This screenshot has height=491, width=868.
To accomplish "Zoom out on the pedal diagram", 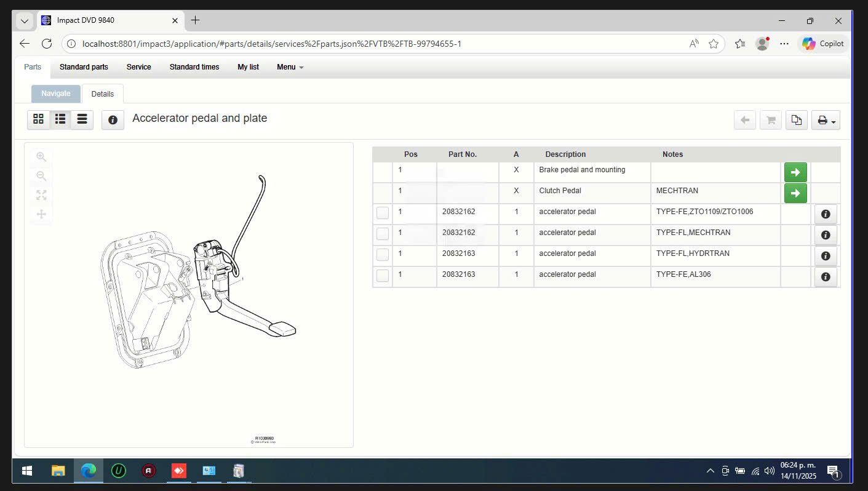I will coord(41,176).
